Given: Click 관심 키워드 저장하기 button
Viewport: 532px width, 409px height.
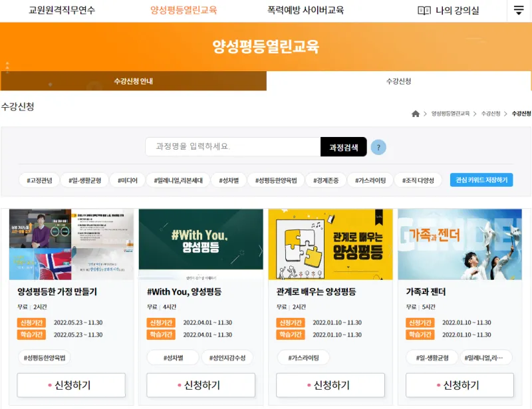Looking at the screenshot, I should (x=481, y=180).
